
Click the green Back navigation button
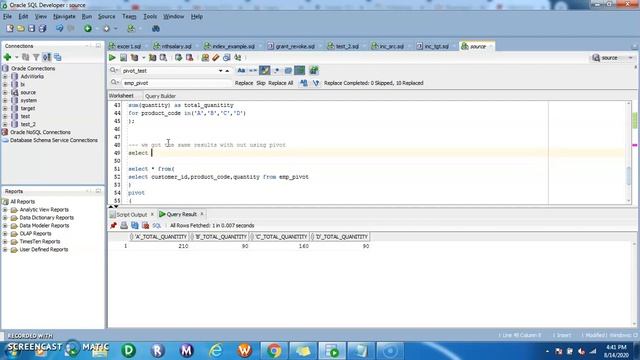click(88, 29)
